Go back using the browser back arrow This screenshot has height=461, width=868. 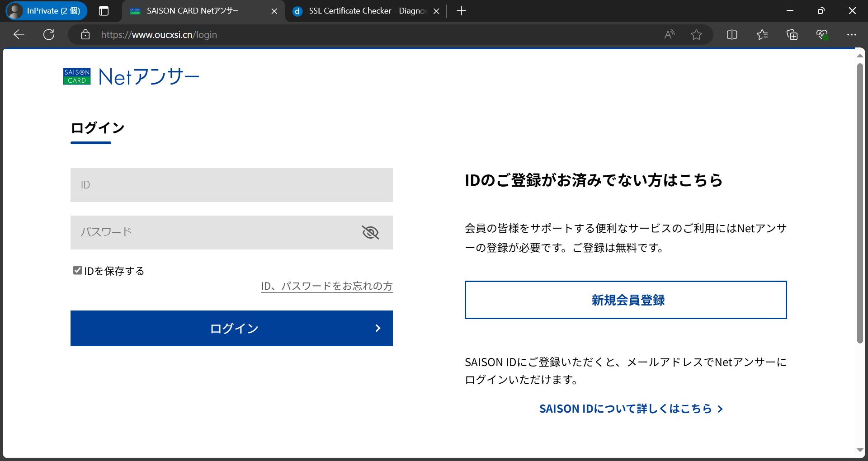point(19,35)
